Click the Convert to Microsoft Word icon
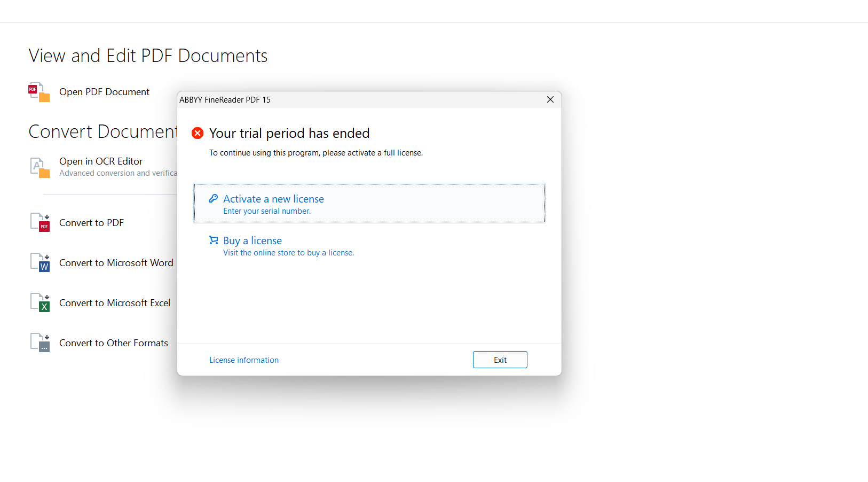868x482 pixels. (40, 262)
